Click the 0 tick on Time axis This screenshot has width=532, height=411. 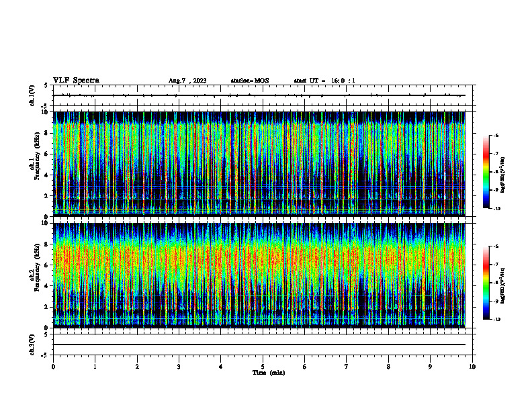pos(53,367)
